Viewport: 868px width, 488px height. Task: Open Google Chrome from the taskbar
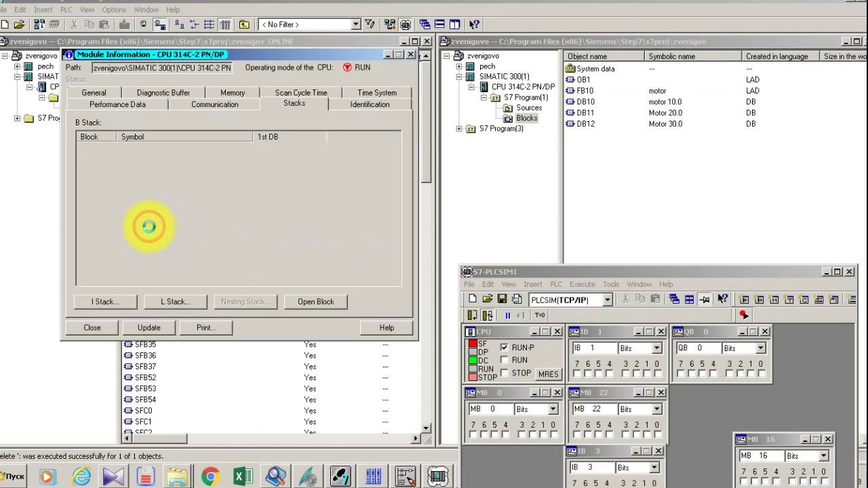pos(210,476)
